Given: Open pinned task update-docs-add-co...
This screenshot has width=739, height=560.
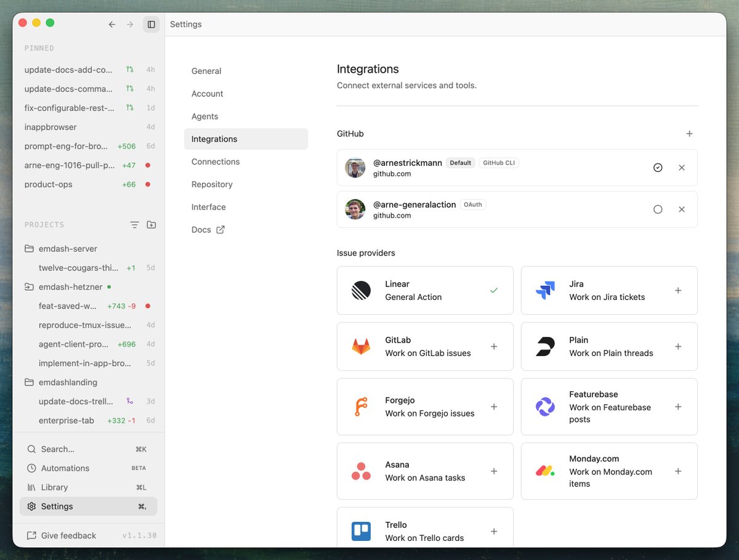Looking at the screenshot, I should click(89, 70).
